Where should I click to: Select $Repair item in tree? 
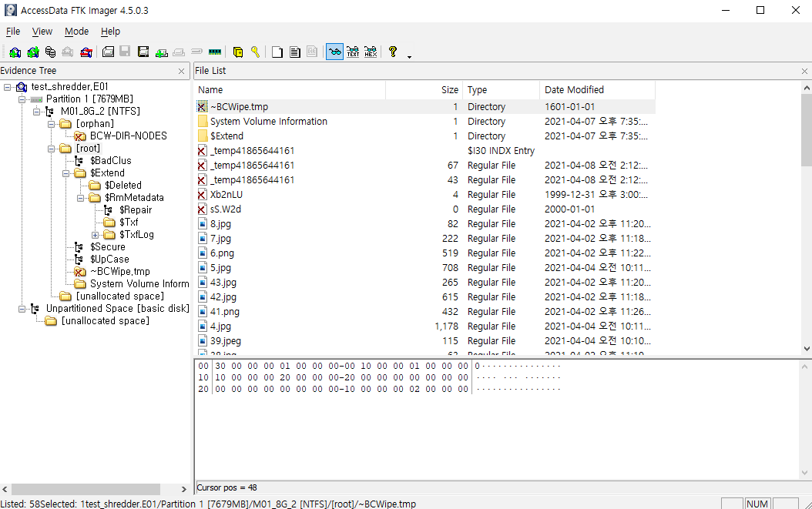[x=136, y=210]
